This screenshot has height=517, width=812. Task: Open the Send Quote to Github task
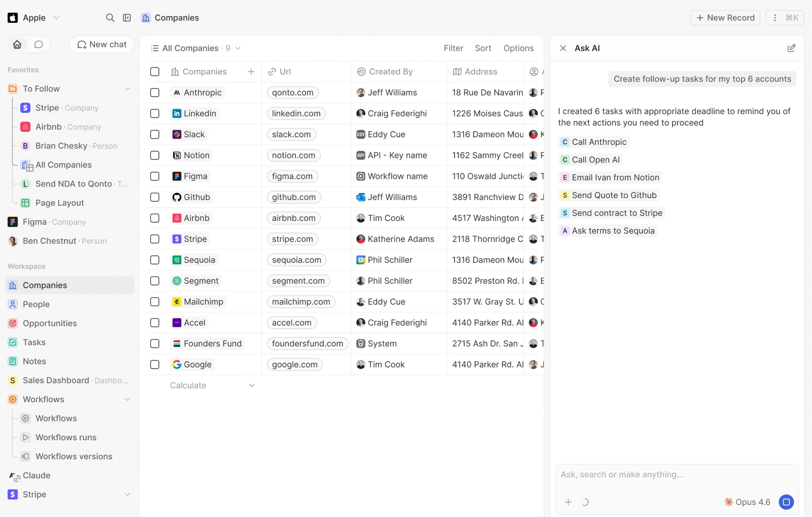coord(609,195)
